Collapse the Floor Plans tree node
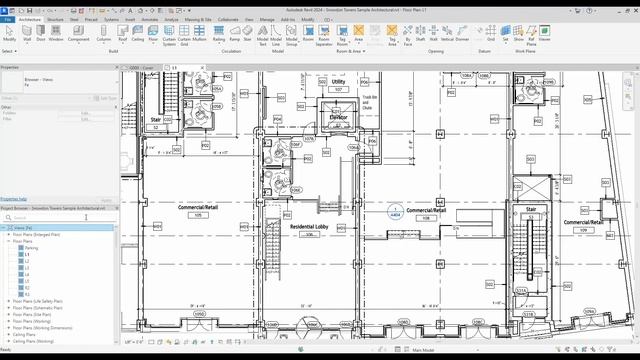Viewport: 640px width, 360px height. 9,241
